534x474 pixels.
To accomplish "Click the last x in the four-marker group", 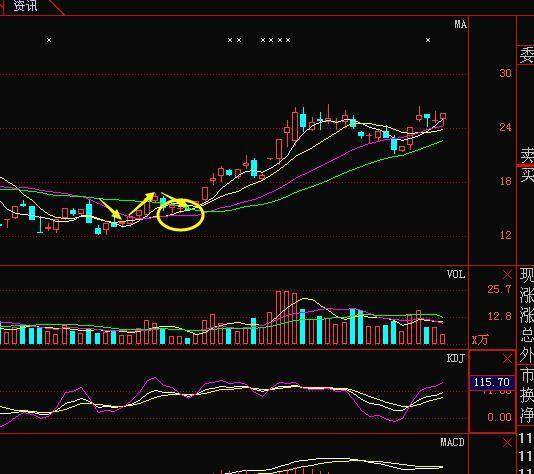I will tap(288, 40).
